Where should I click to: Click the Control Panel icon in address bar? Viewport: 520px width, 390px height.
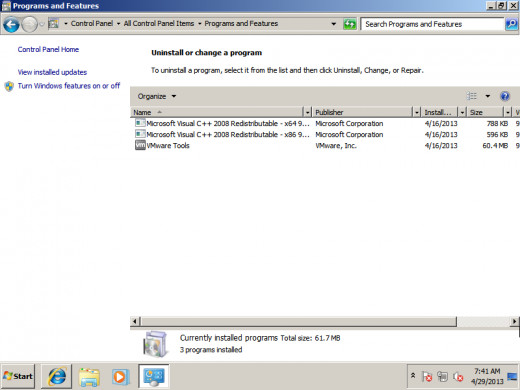tap(53, 24)
